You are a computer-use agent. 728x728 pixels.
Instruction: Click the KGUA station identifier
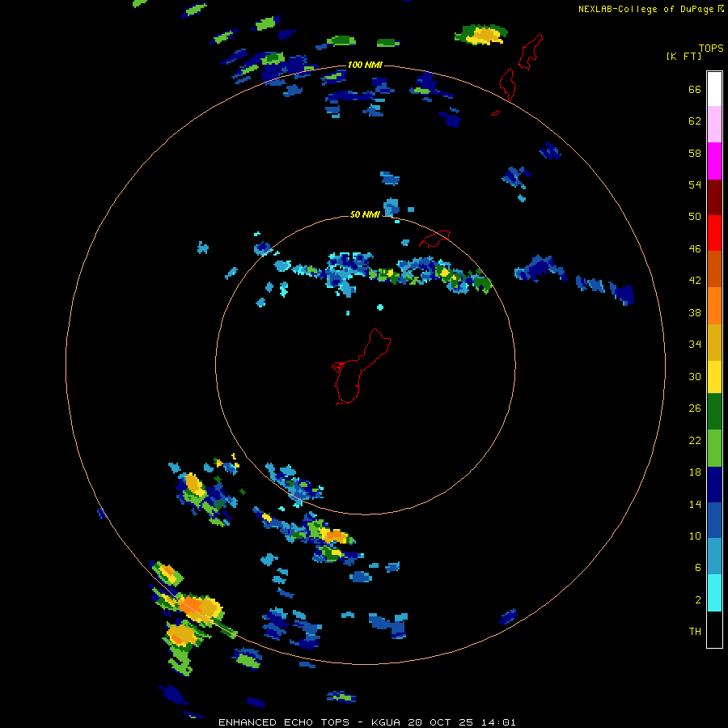coord(387,722)
